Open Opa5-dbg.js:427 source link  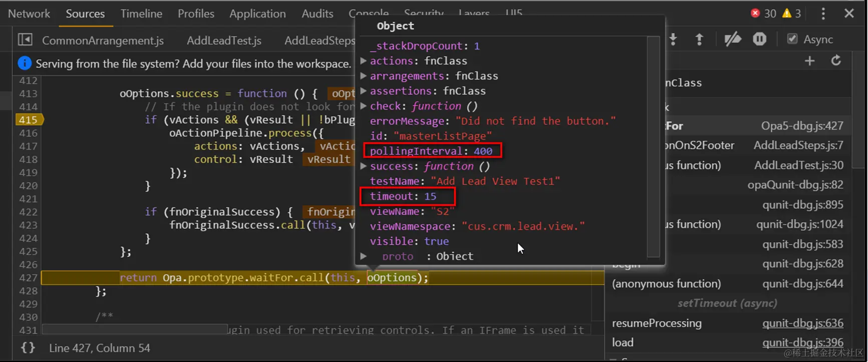coord(802,126)
